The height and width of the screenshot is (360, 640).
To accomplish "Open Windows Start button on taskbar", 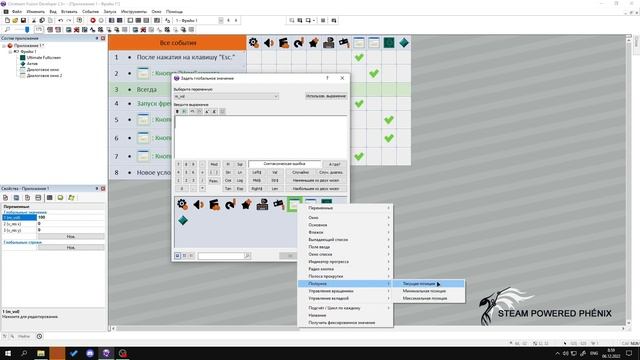I will [8, 353].
